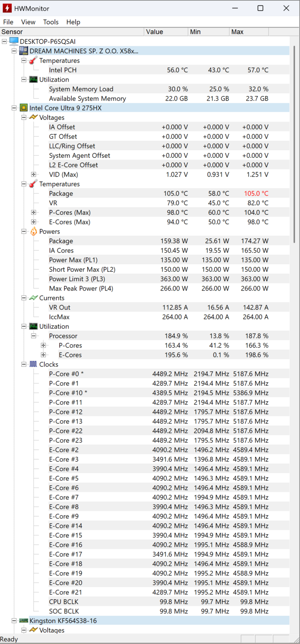
Task: Click the thermometer icon beside motherboard Temperatures
Action: coord(33,61)
